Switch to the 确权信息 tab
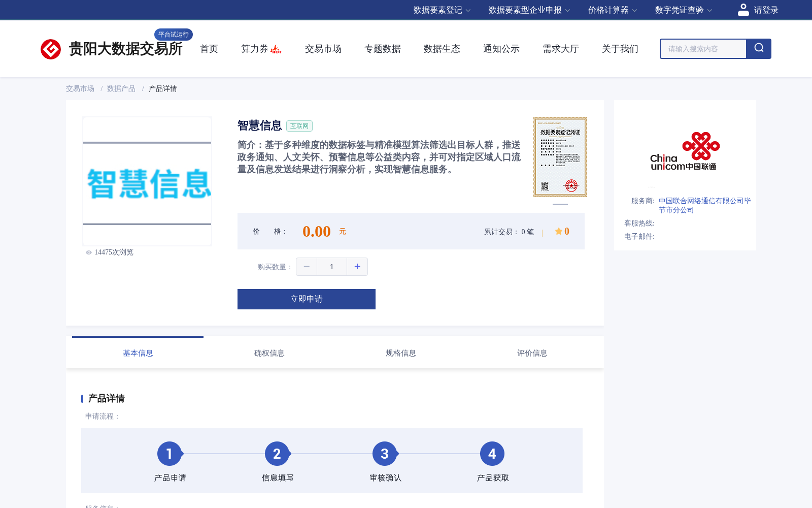 pos(269,353)
